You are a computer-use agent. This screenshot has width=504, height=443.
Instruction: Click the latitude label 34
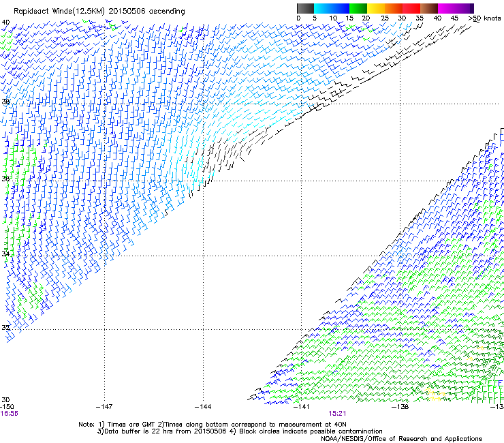[5, 254]
